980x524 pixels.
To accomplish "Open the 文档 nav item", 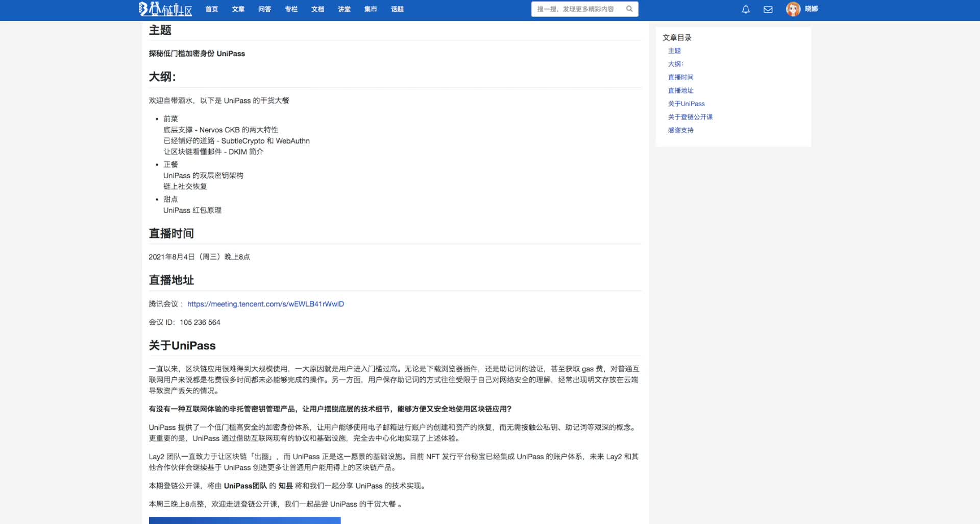I will [318, 9].
